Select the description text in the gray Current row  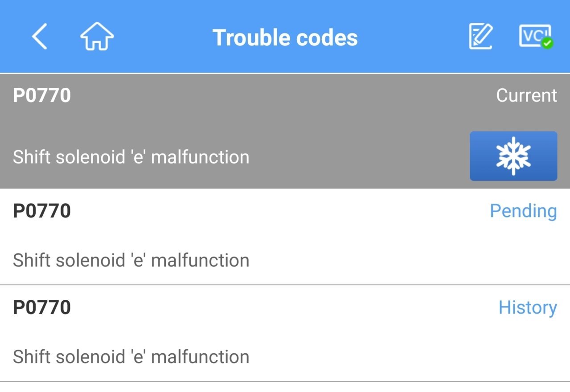tap(131, 157)
